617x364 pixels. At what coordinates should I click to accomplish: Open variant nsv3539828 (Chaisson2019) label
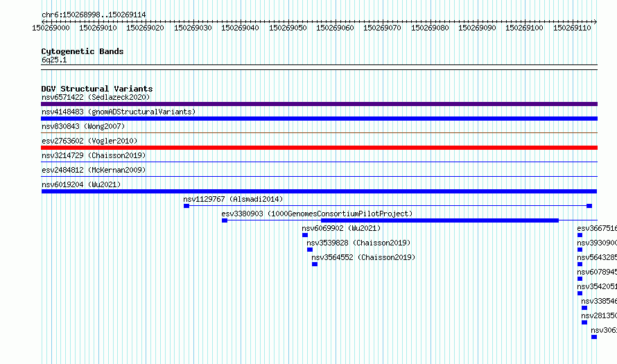click(358, 243)
